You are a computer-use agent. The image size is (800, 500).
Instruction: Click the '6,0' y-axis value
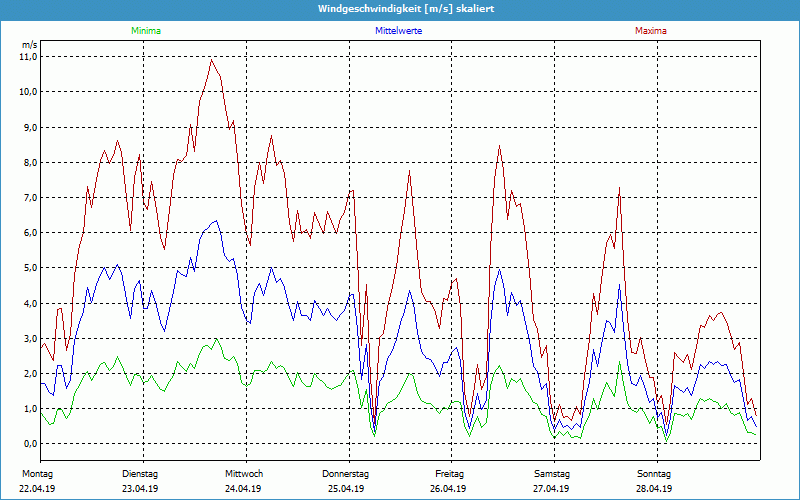click(31, 233)
